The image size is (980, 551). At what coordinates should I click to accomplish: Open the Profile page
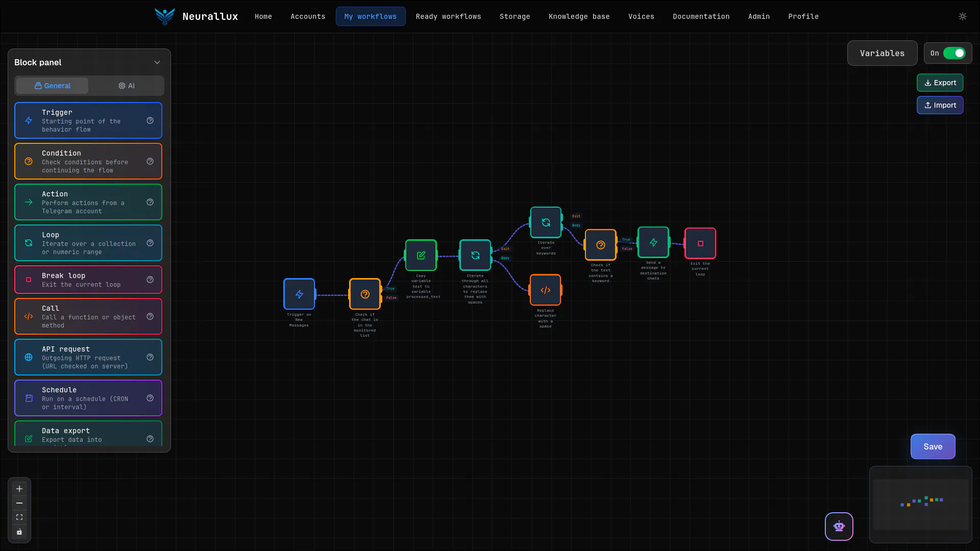tap(803, 16)
